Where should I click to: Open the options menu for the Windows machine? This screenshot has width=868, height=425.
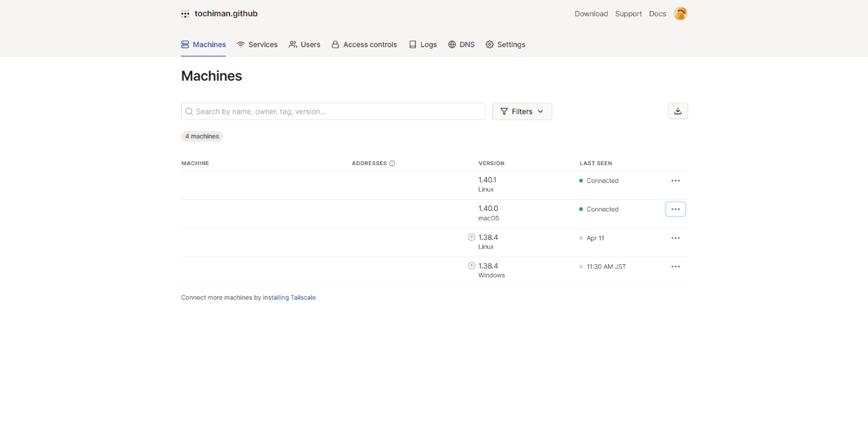[x=676, y=267]
